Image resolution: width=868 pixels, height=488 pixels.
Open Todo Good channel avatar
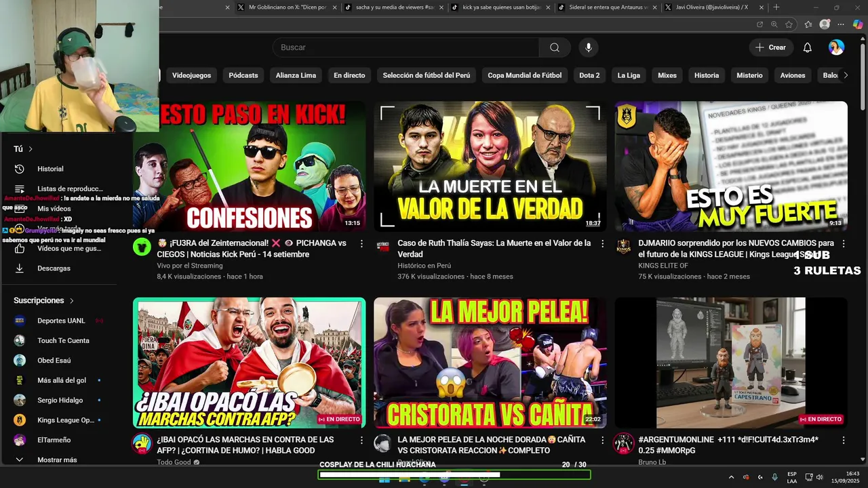coord(142,443)
